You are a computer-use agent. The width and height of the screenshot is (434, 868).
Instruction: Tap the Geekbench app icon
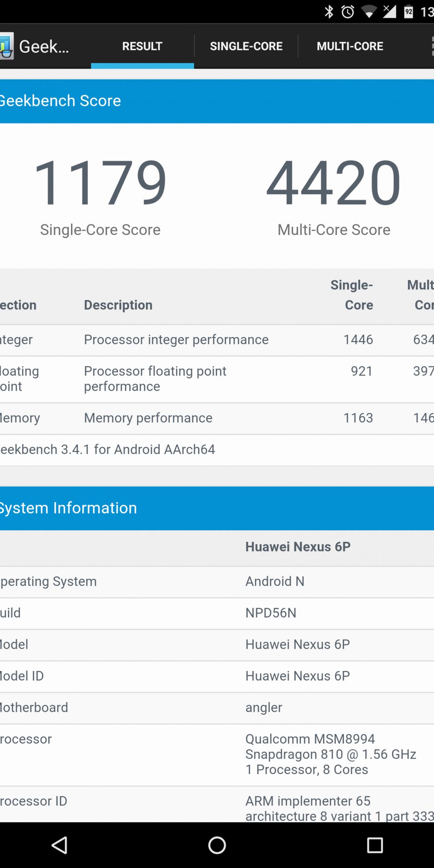(x=7, y=46)
